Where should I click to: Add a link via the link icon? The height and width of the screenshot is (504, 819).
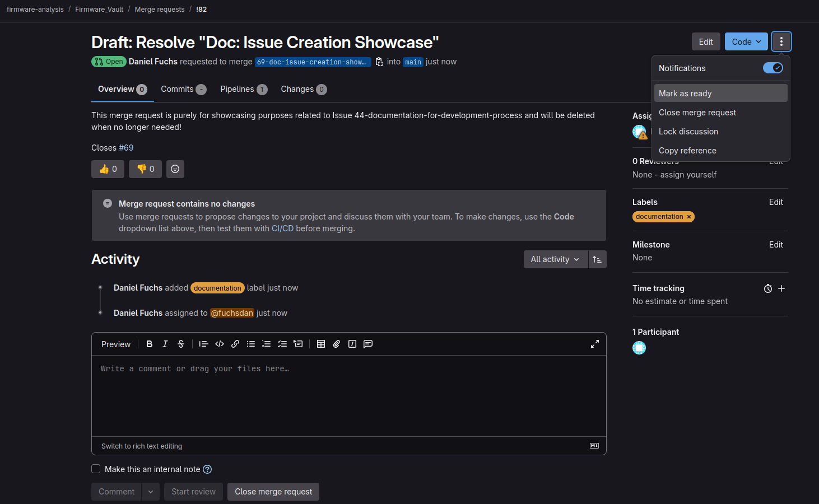pos(235,344)
